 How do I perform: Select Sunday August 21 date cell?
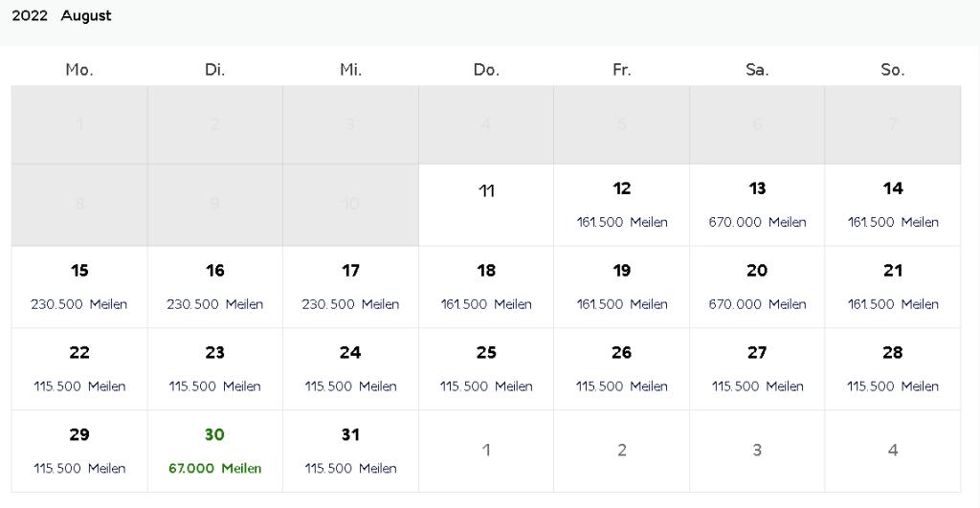point(893,287)
